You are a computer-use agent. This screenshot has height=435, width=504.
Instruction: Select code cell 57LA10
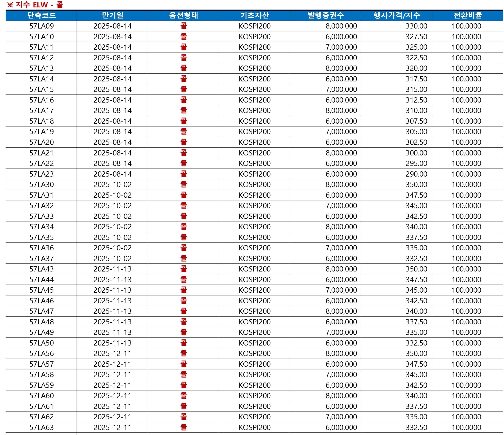click(42, 37)
